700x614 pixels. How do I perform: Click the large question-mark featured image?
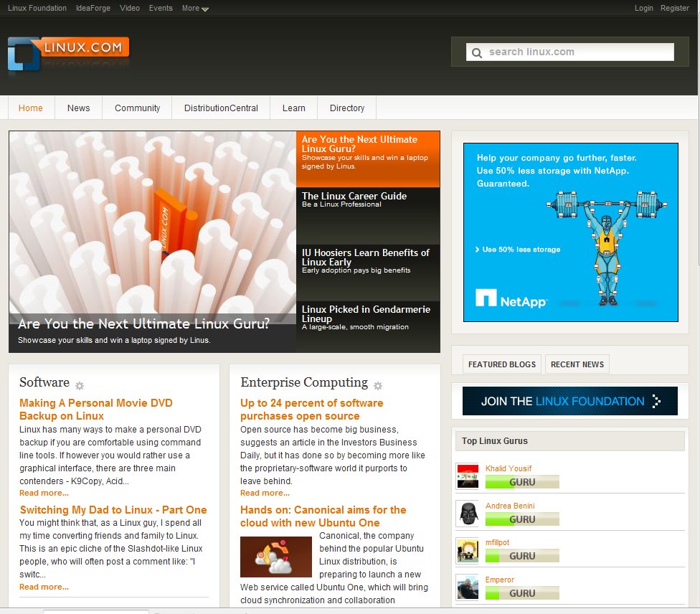pos(152,222)
